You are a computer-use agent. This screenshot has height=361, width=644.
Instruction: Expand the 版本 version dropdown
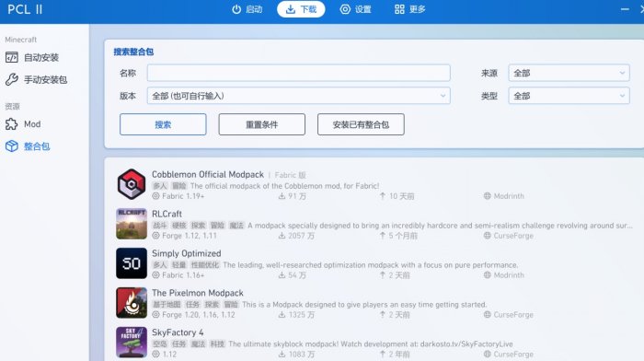299,96
